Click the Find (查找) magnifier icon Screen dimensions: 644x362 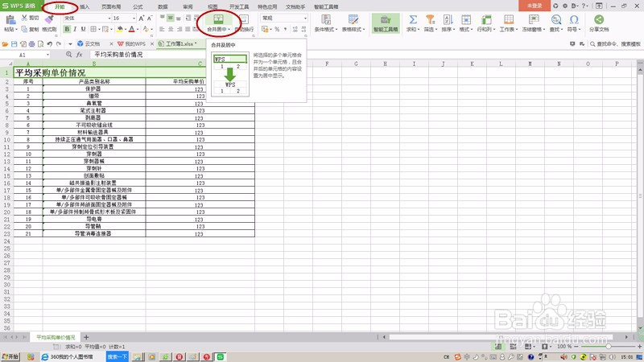pos(556,19)
